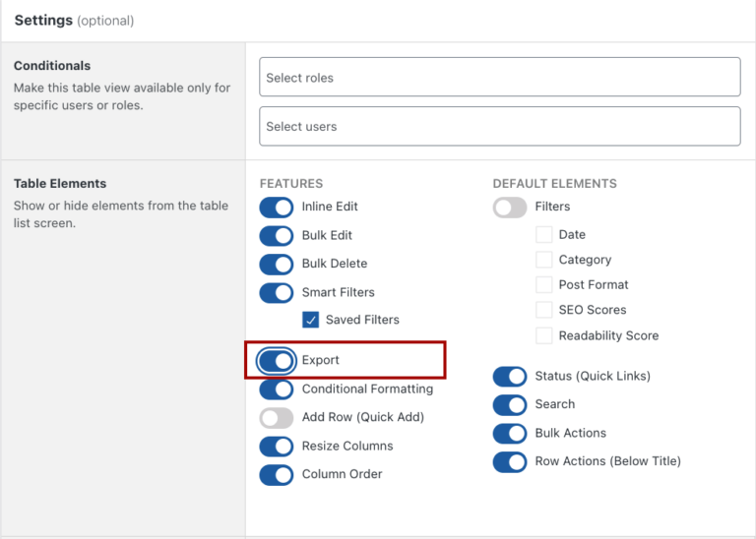Image resolution: width=756 pixels, height=539 pixels.
Task: Disable Smart Filters toggle
Action: point(277,293)
